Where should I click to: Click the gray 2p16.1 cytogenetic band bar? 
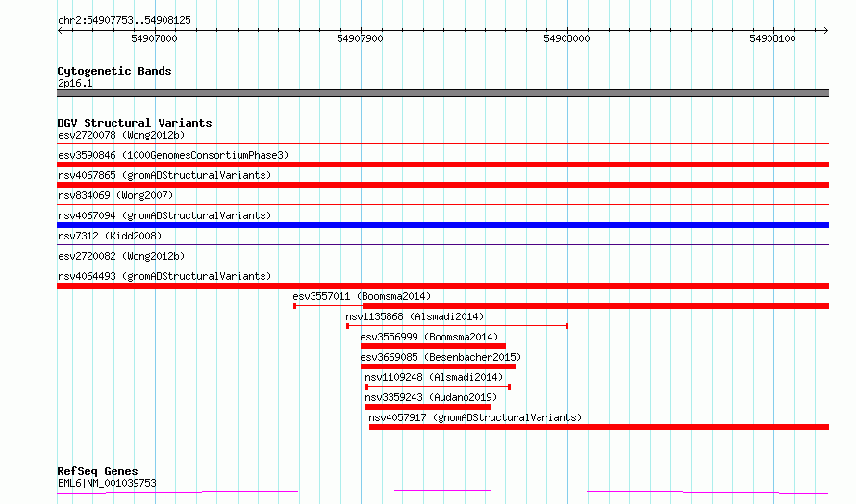tap(442, 93)
